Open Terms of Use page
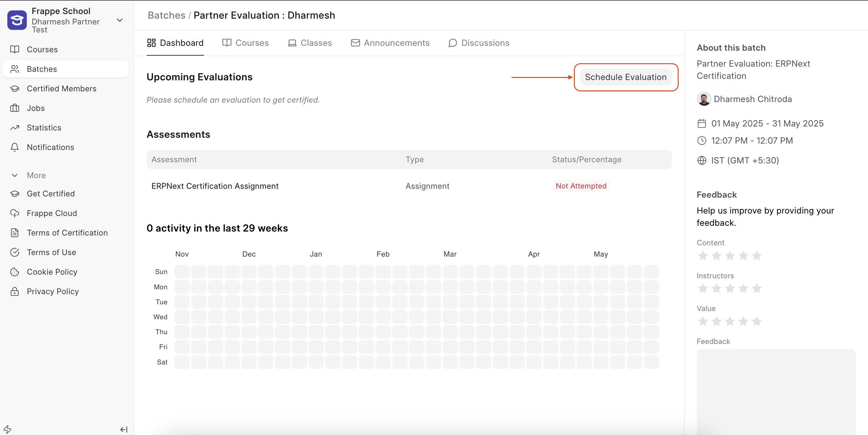Viewport: 868px width, 435px height. [x=66, y=252]
